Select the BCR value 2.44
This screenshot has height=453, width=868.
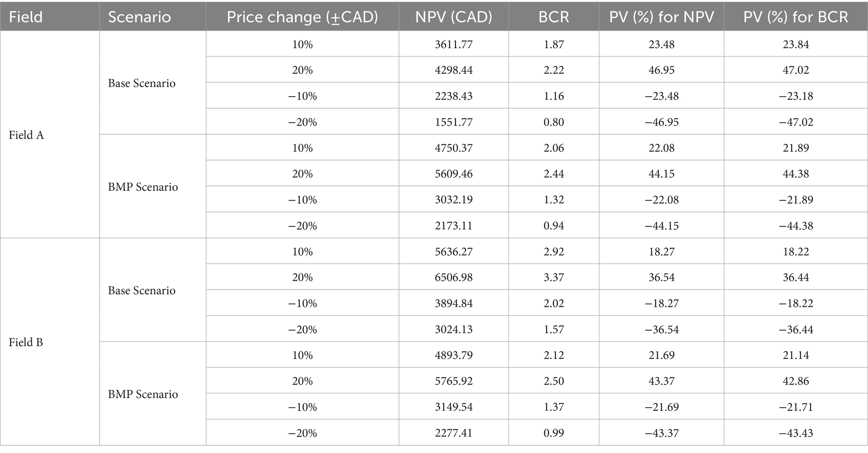(x=553, y=174)
